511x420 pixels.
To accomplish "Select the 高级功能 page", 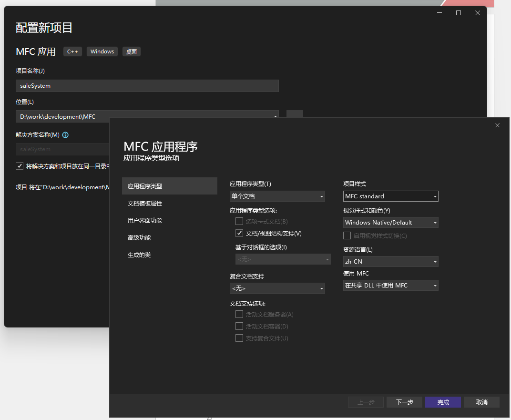I will [x=139, y=238].
